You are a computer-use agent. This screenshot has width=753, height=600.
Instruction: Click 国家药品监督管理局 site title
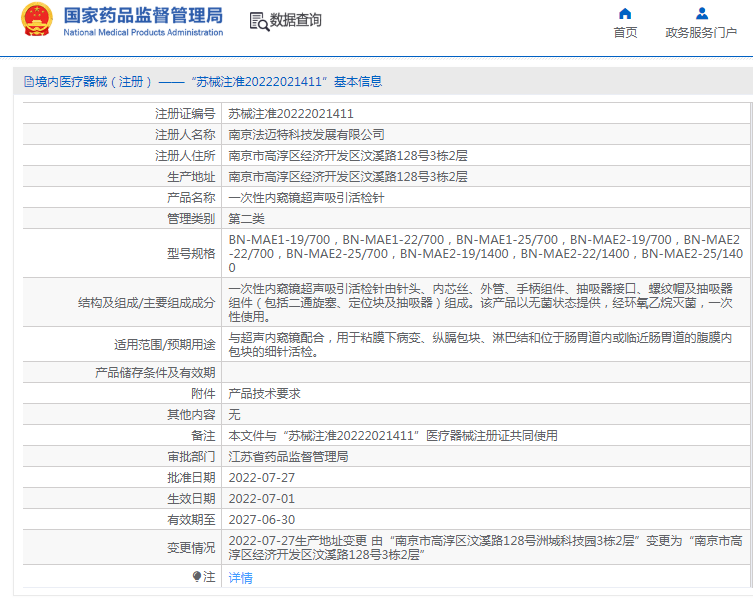(x=144, y=15)
